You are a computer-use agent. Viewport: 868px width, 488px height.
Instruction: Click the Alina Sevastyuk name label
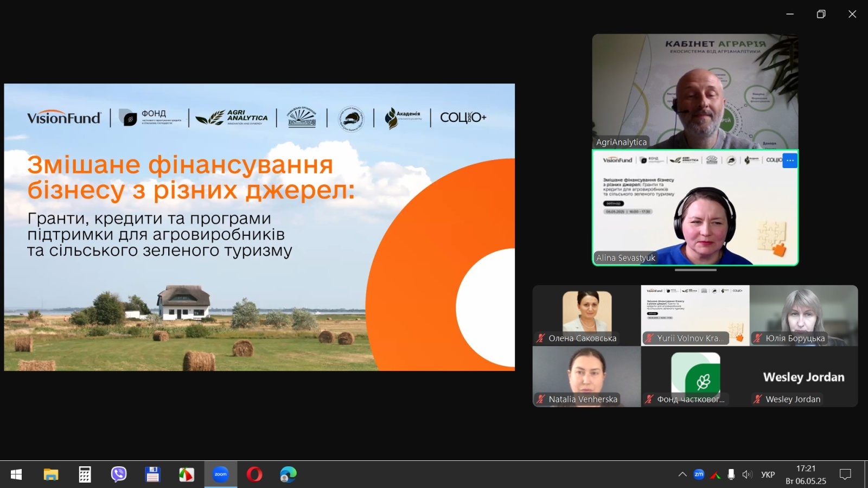[x=626, y=258]
